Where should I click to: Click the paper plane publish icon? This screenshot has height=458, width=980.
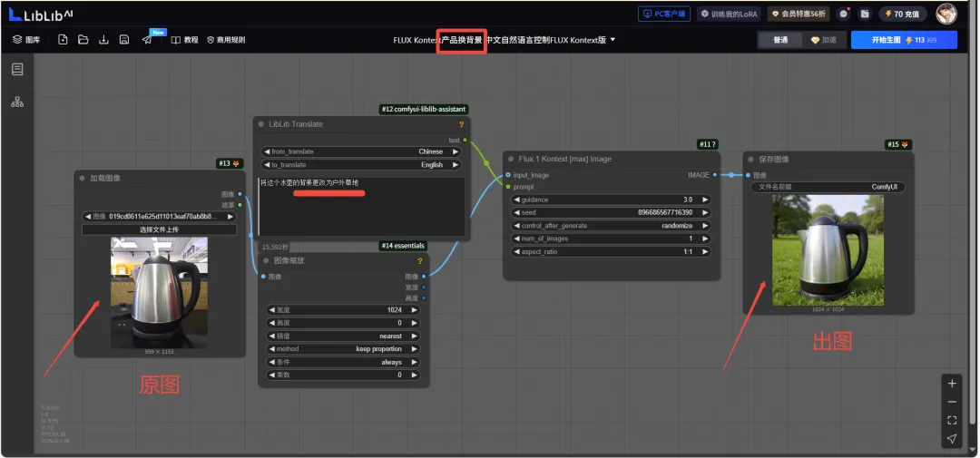(x=146, y=39)
